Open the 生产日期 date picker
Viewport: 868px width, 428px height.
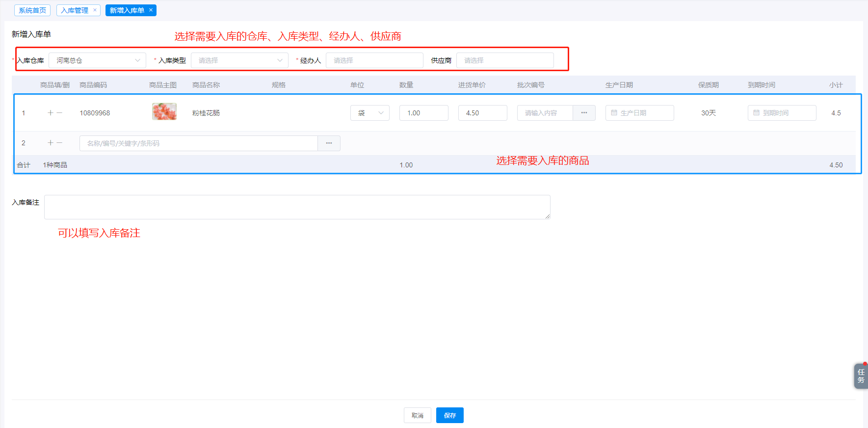[x=639, y=113]
